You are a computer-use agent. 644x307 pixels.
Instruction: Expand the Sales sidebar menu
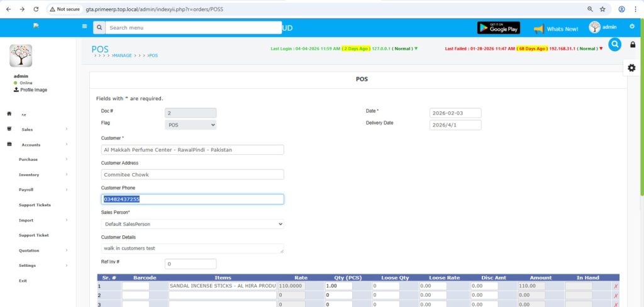[38, 130]
